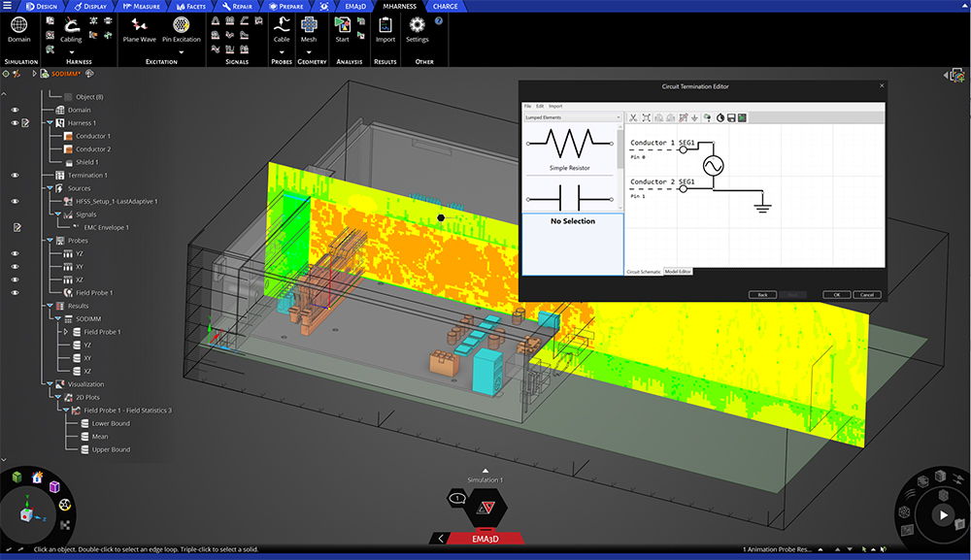Expand Field Probe 1 under SODIMM

[x=67, y=332]
